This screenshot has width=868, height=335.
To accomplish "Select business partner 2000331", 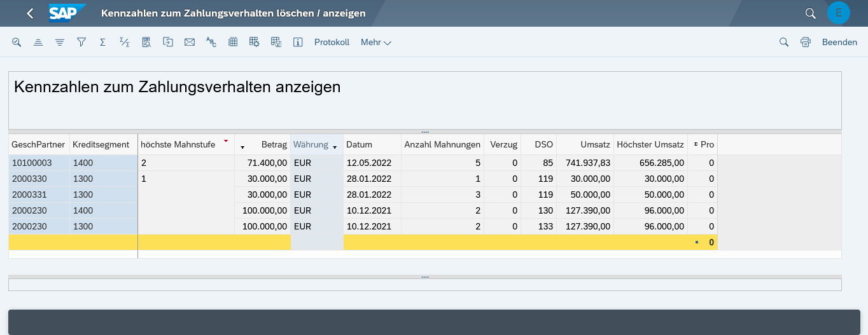I will (39, 195).
